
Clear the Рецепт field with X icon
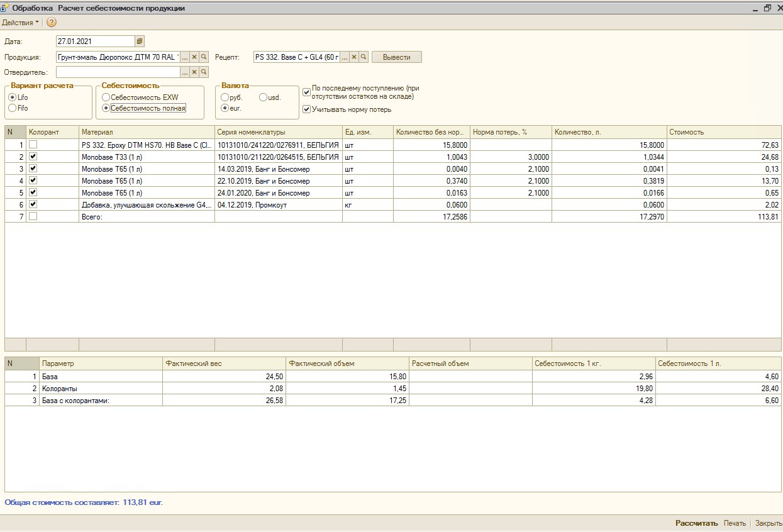354,57
